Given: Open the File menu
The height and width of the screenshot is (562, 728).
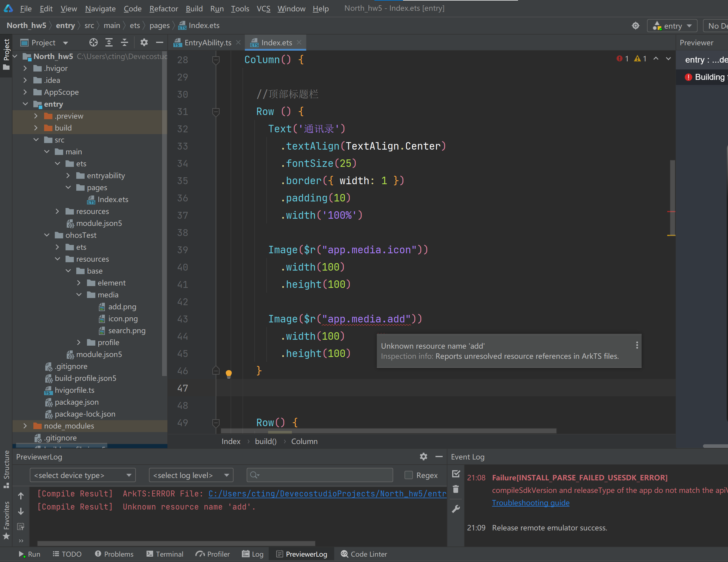Looking at the screenshot, I should [x=26, y=8].
